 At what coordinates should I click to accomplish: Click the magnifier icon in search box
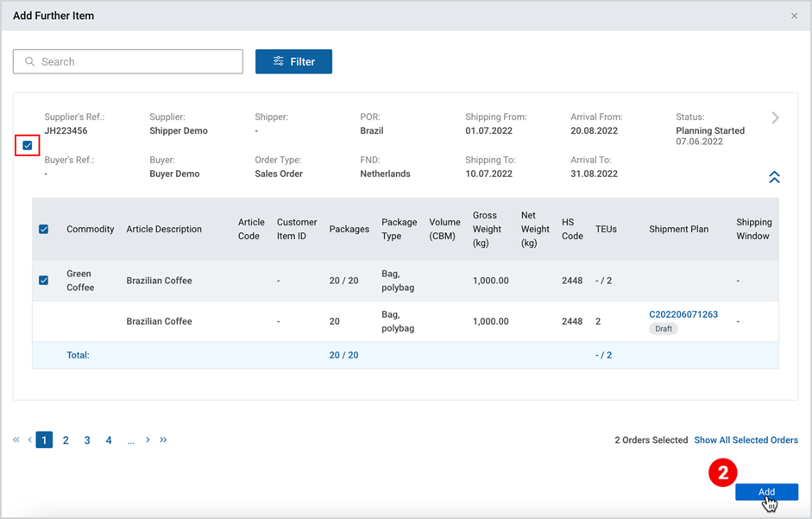(30, 61)
